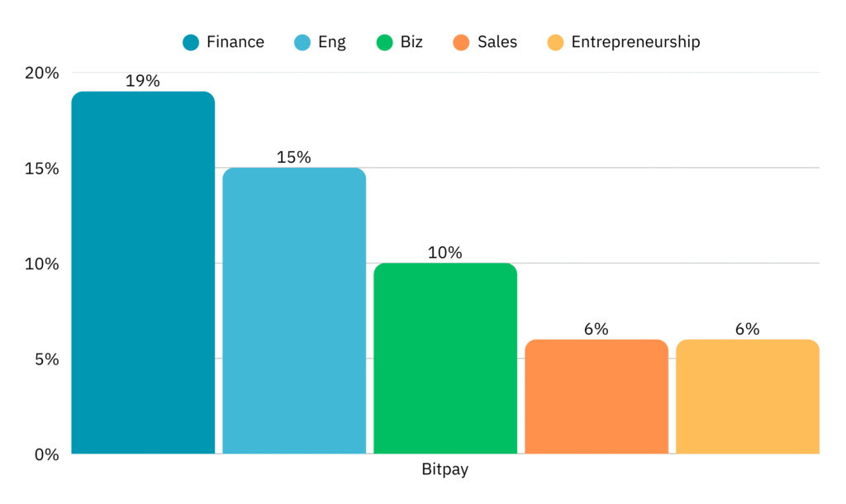Select the light blue Eng bar

294,311
